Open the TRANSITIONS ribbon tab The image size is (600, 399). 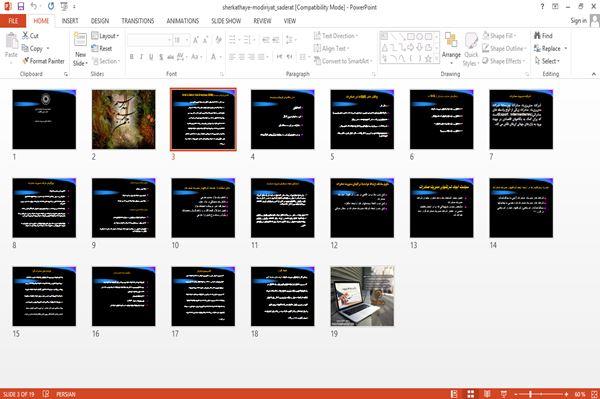(x=138, y=21)
